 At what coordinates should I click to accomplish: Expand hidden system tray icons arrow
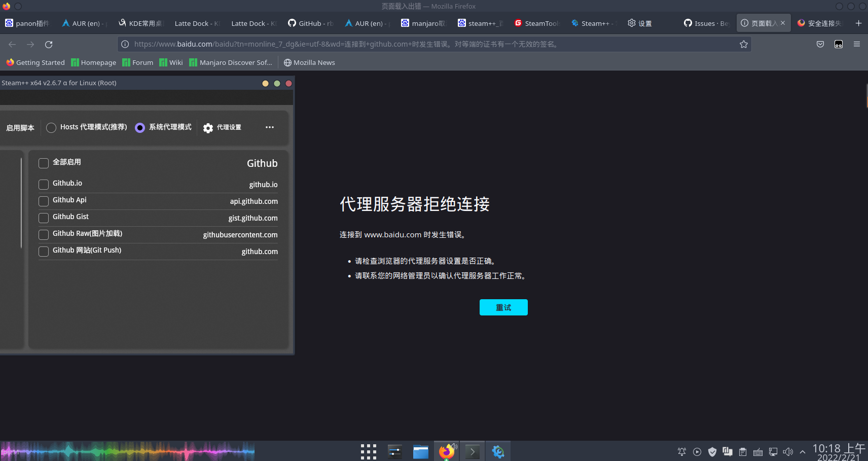pyautogui.click(x=802, y=452)
